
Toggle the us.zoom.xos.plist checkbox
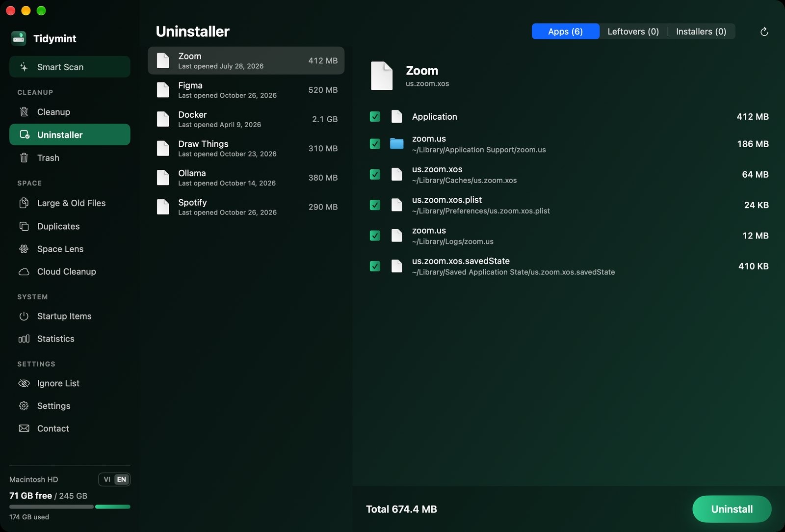pyautogui.click(x=375, y=205)
